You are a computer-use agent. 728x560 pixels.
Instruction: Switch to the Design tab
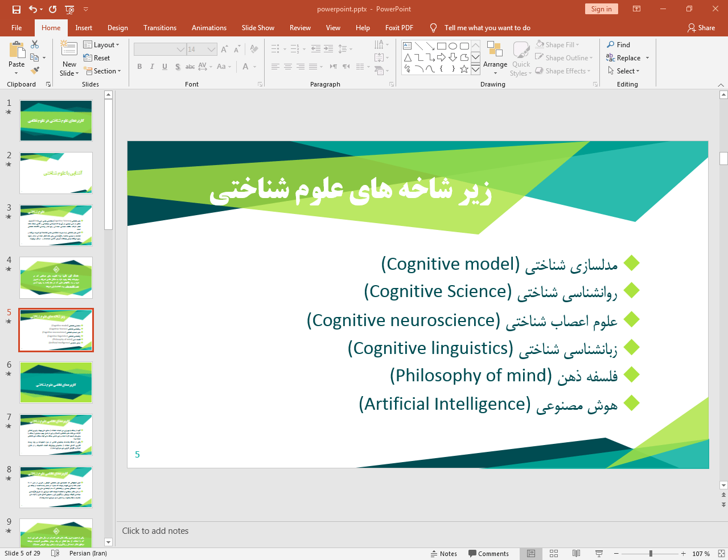point(117,28)
